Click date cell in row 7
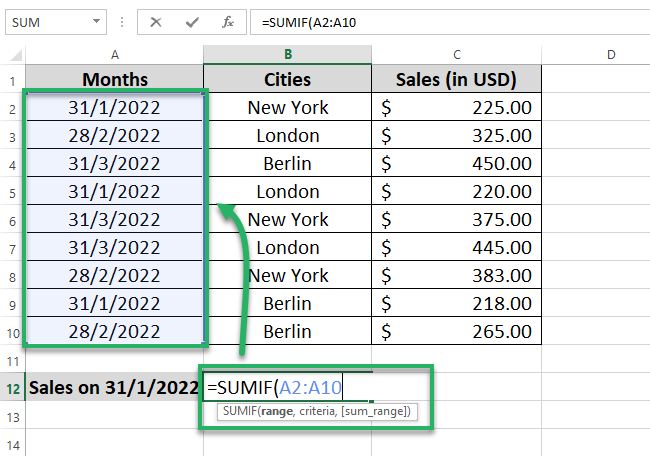Viewport: 650px width, 456px height. (115, 247)
